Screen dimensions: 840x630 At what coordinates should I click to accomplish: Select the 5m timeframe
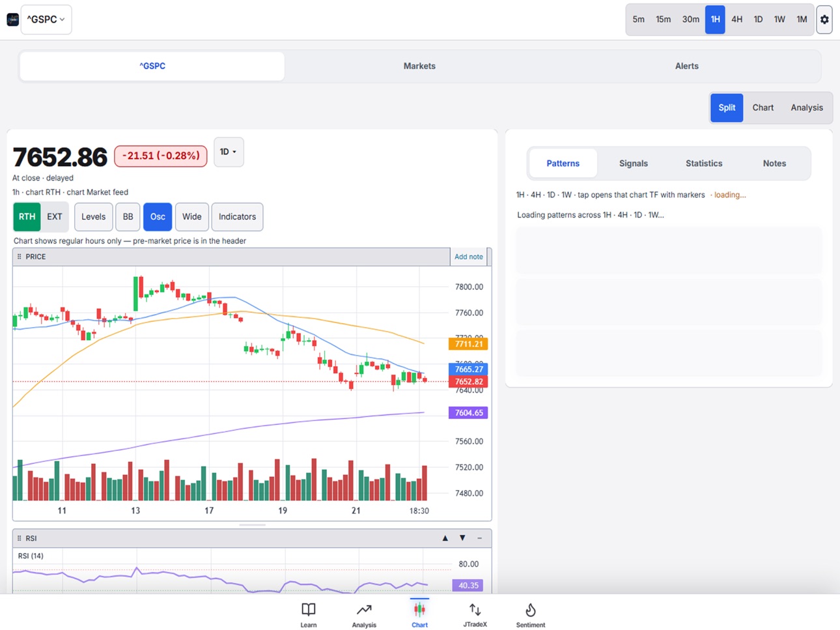click(639, 20)
